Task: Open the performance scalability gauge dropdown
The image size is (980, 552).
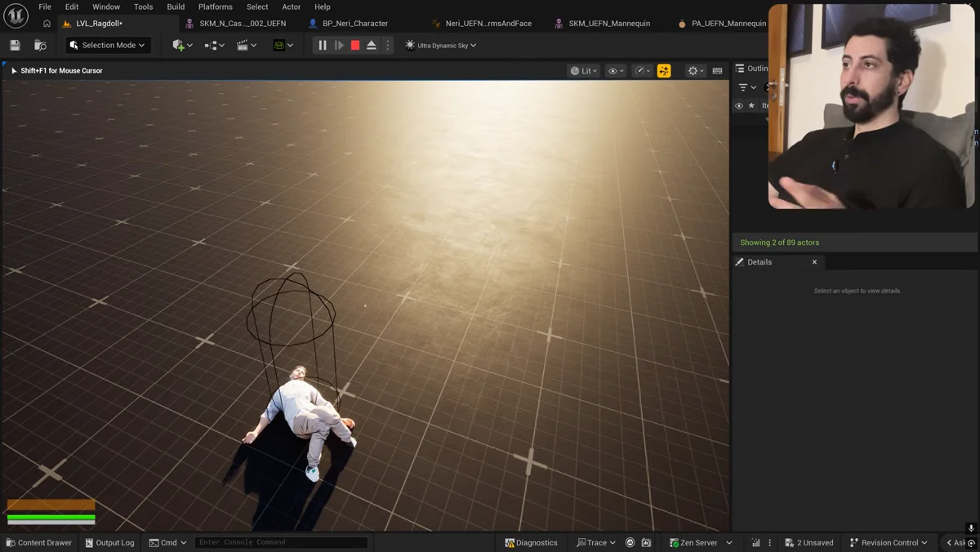Action: pos(643,71)
